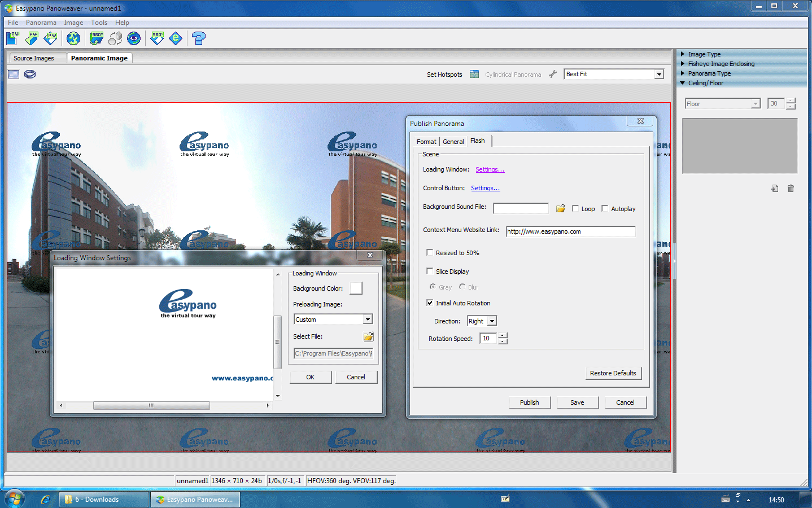Open the Best Fit zoom dropdown
The height and width of the screenshot is (508, 812).
659,75
